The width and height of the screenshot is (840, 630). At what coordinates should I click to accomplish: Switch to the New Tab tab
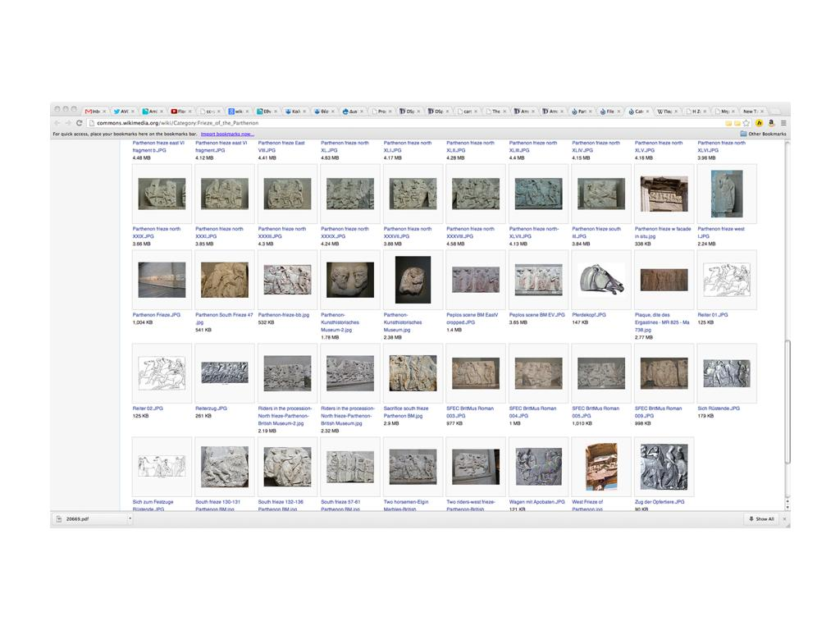pos(753,112)
